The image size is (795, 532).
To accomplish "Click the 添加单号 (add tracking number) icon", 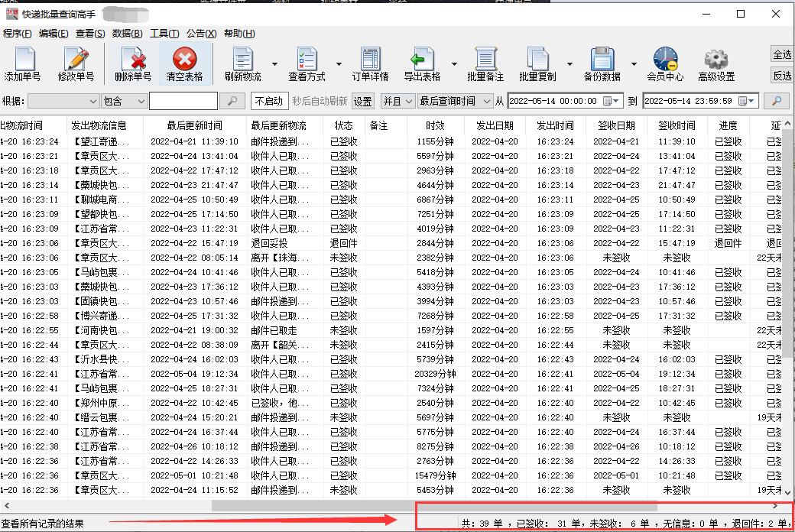I will pos(24,61).
